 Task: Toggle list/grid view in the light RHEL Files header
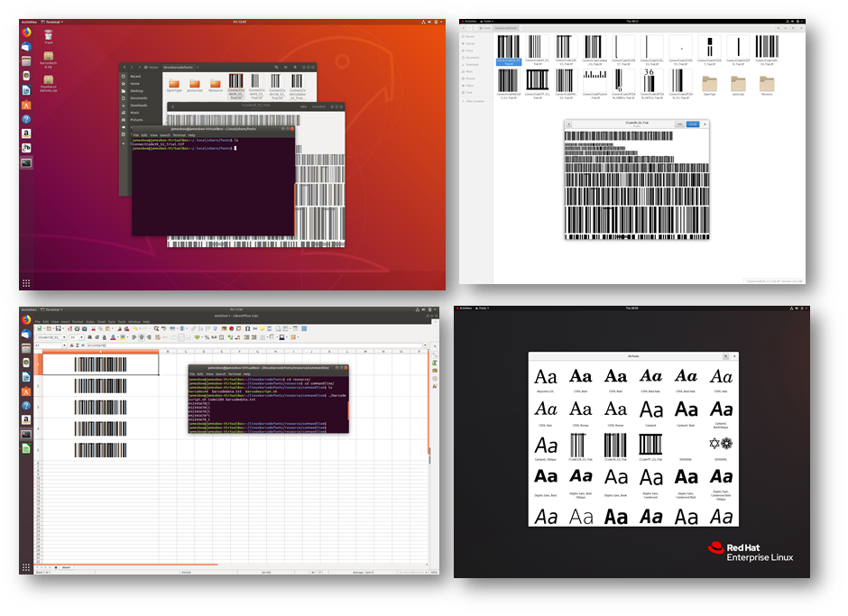click(x=787, y=28)
